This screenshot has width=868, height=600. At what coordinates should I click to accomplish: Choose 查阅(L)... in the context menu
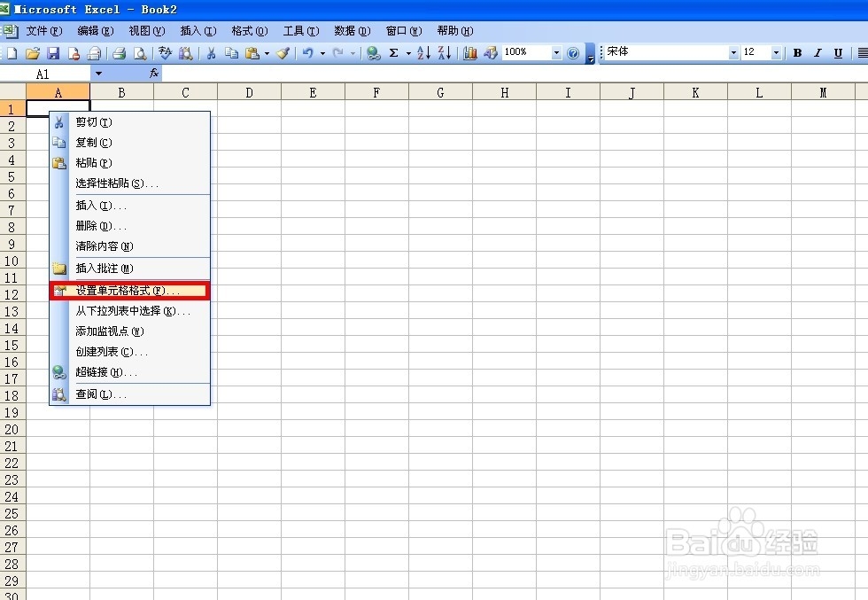click(x=130, y=394)
